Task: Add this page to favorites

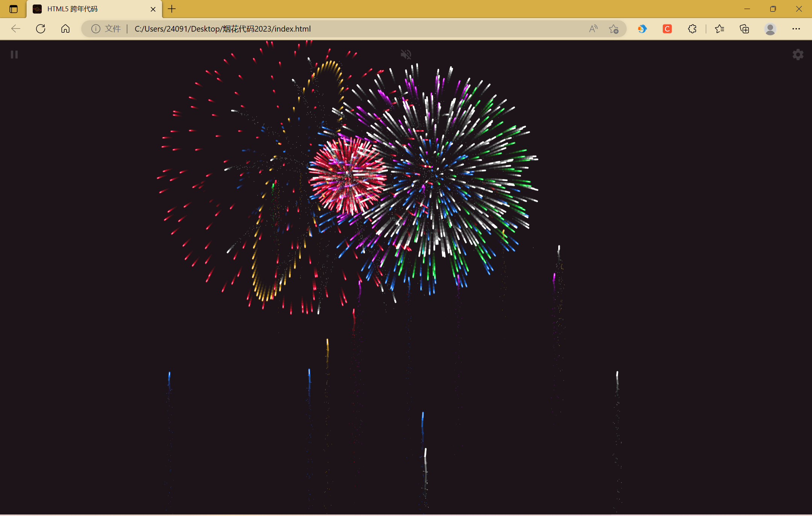Action: 614,29
